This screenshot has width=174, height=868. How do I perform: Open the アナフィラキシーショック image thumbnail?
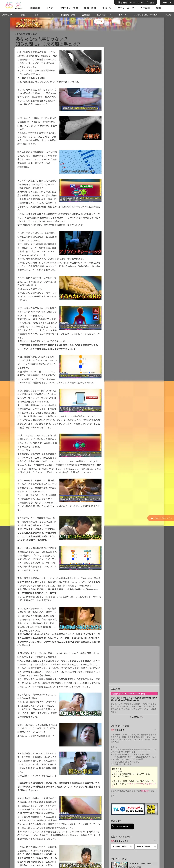80,243
